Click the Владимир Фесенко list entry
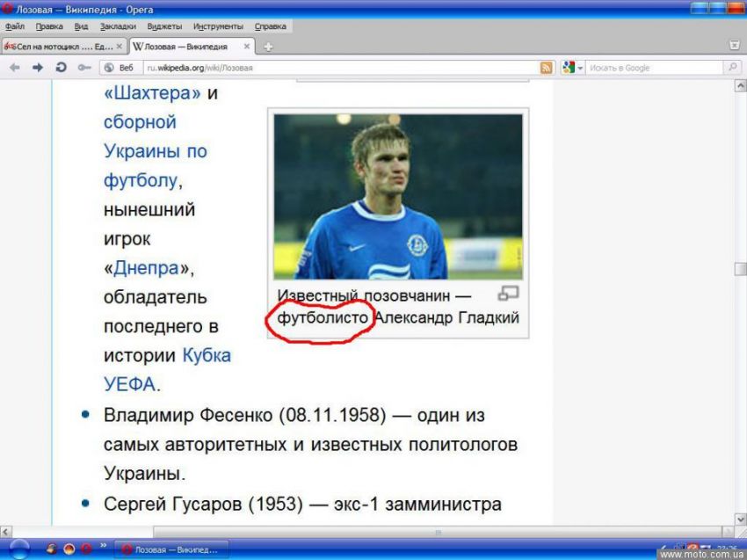Screen dimensions: 747x560 310,444
